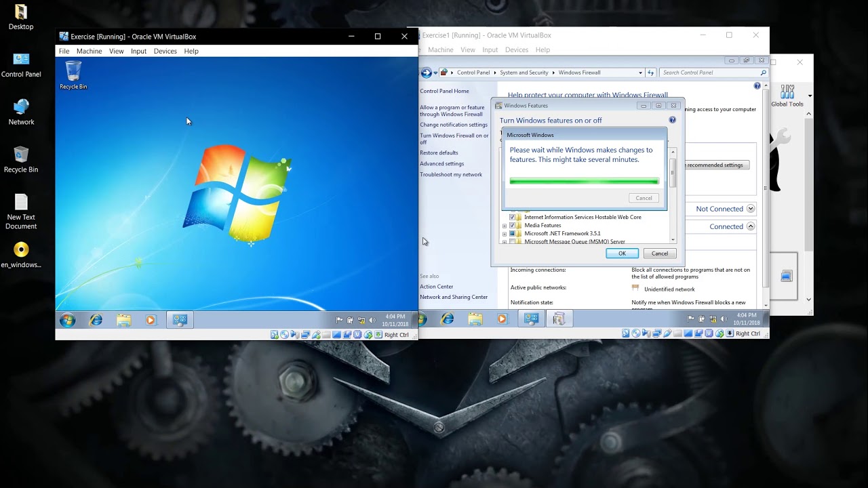Screen dimensions: 868x488
Task: Launch Internet Explorer in Exercise VM taskbar
Action: click(96, 320)
